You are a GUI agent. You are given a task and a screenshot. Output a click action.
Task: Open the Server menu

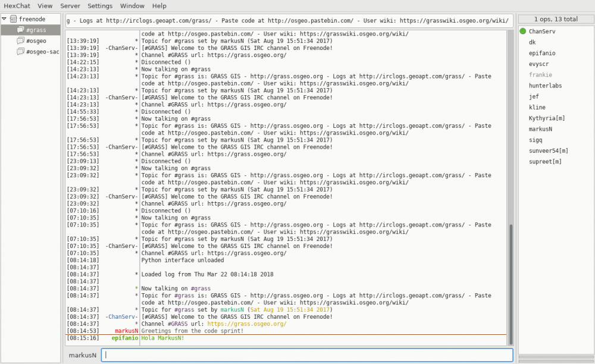coord(70,6)
